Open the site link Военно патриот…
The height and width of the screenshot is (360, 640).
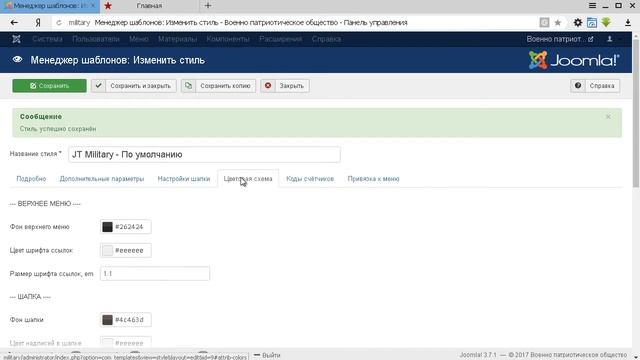click(560, 39)
